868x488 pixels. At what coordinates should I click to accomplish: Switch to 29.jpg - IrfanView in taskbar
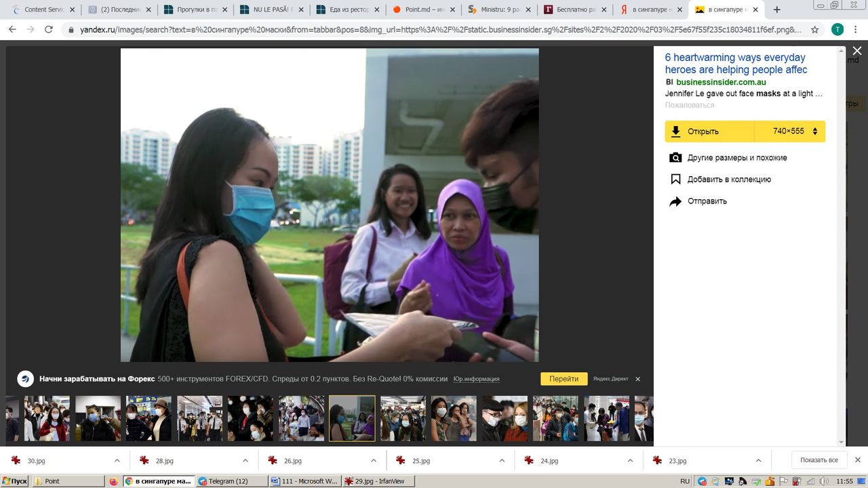coord(378,481)
